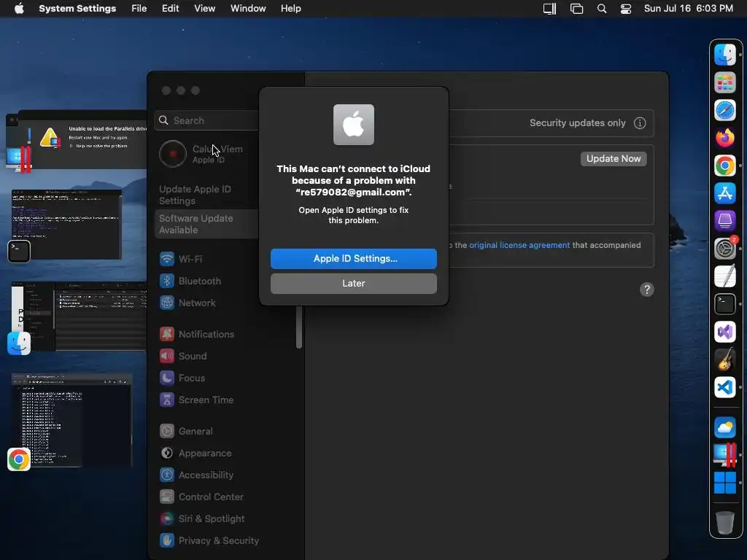
Task: Open the original license agreement link
Action: 519,245
